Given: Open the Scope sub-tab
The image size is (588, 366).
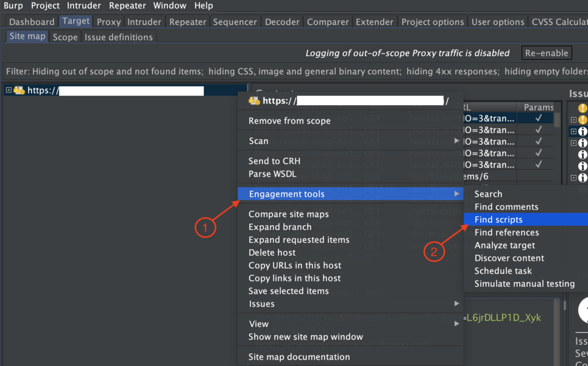Looking at the screenshot, I should (x=65, y=37).
